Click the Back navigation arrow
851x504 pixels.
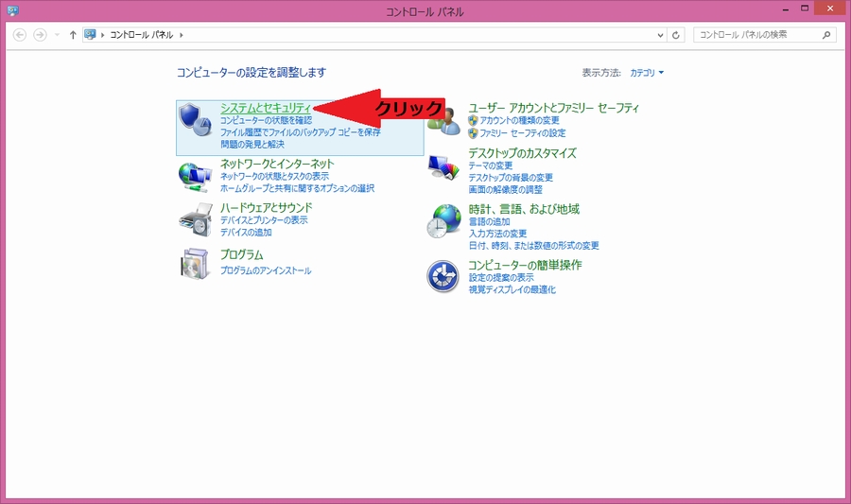pyautogui.click(x=20, y=35)
